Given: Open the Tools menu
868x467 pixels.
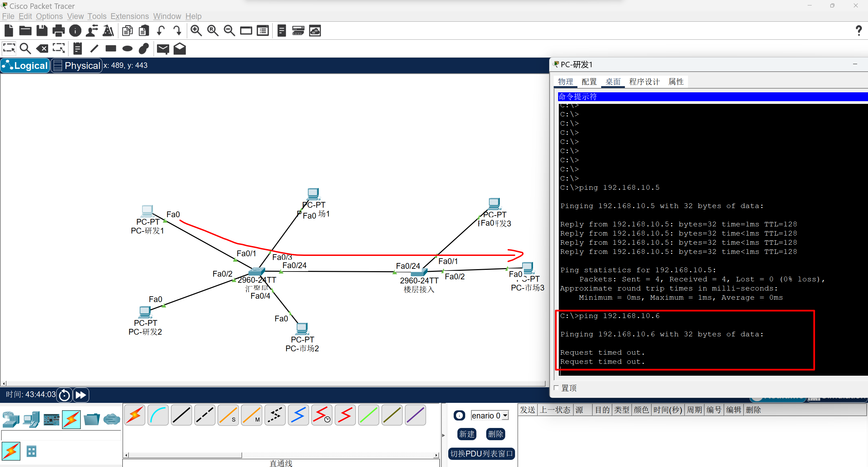Looking at the screenshot, I should click(x=97, y=16).
